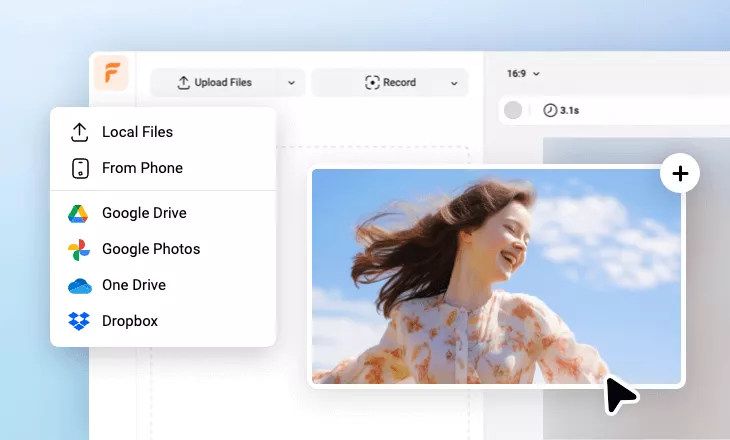Click the Record button

390,82
